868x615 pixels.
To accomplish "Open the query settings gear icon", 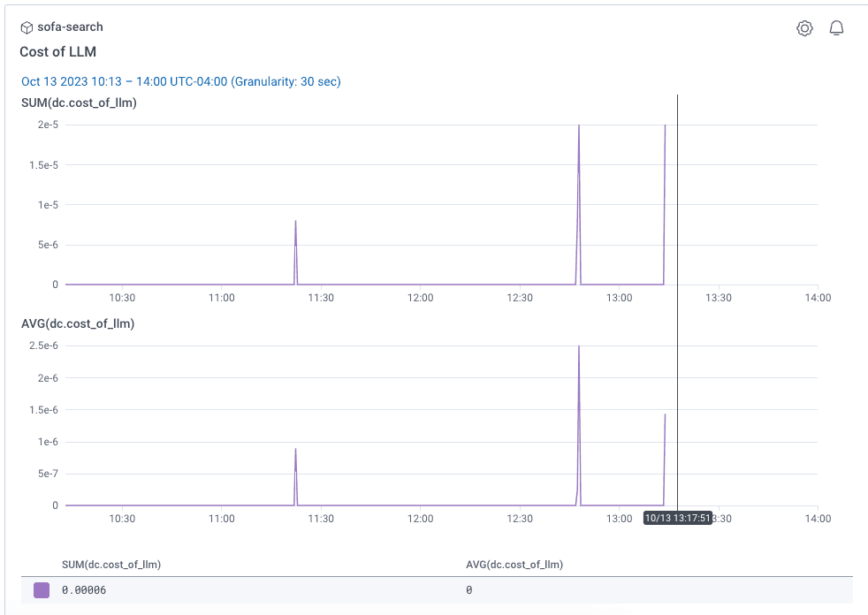I will (803, 28).
